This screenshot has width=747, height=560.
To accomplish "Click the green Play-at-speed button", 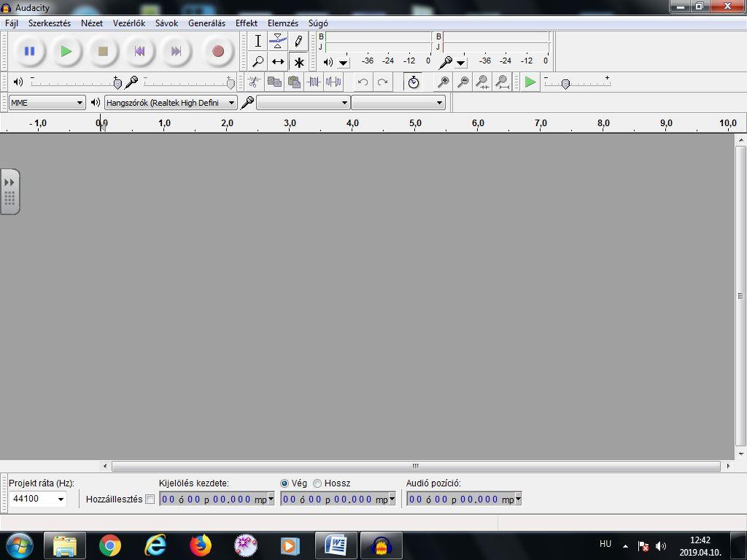I will tap(530, 82).
